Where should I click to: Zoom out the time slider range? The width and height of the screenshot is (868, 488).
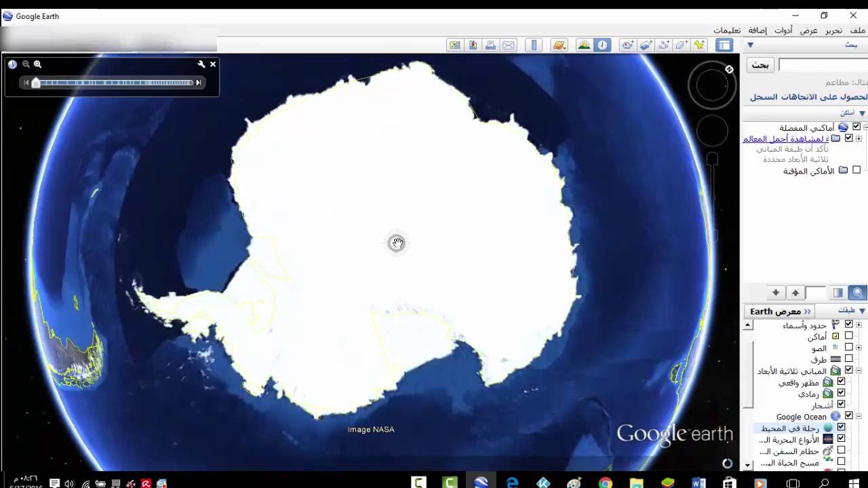(26, 64)
